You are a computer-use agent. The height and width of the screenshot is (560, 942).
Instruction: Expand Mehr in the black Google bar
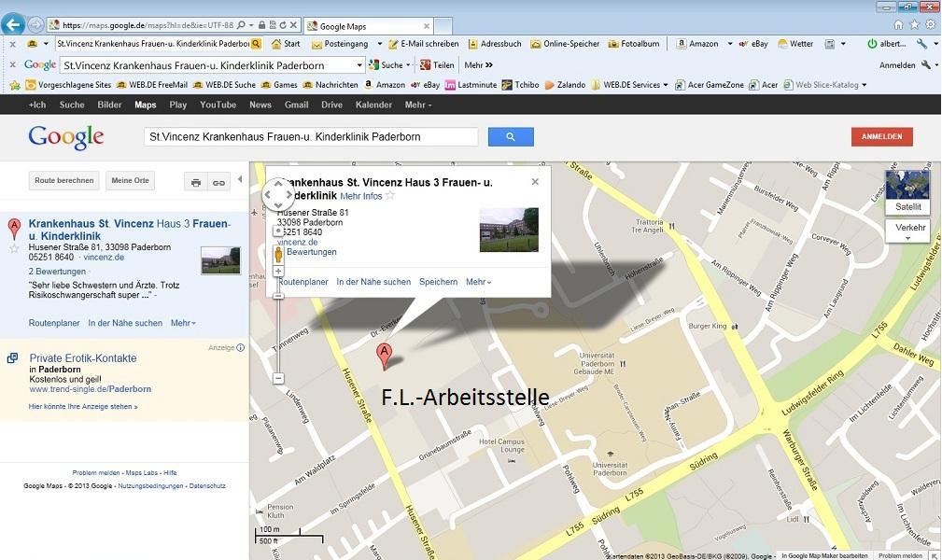tap(417, 105)
